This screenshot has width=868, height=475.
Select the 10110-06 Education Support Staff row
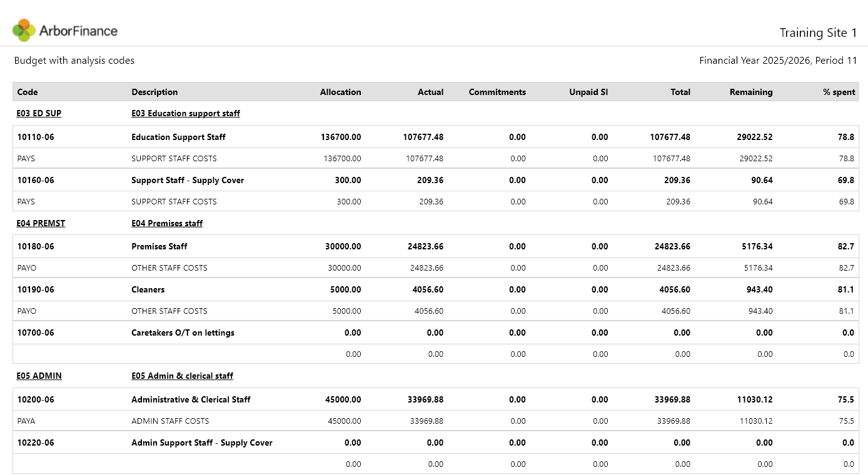[435, 137]
